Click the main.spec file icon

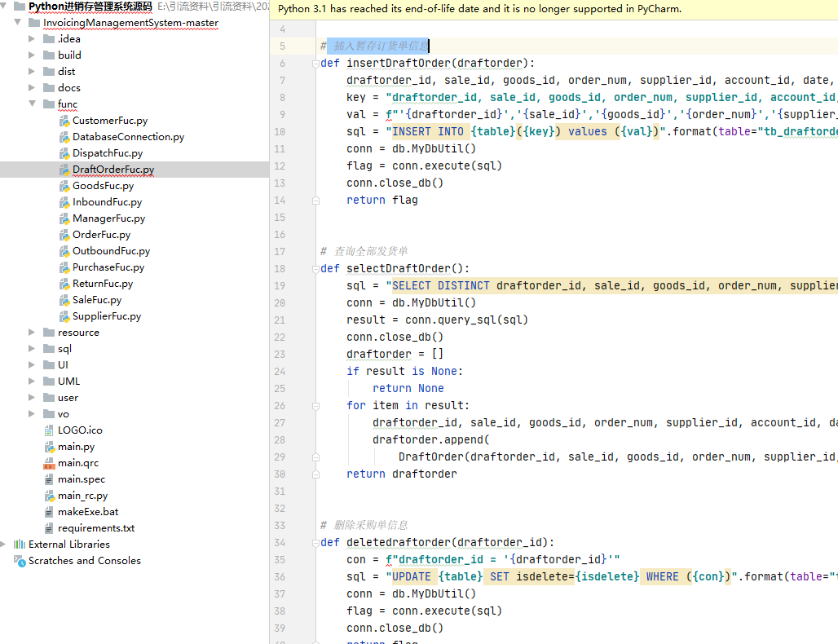pos(49,479)
